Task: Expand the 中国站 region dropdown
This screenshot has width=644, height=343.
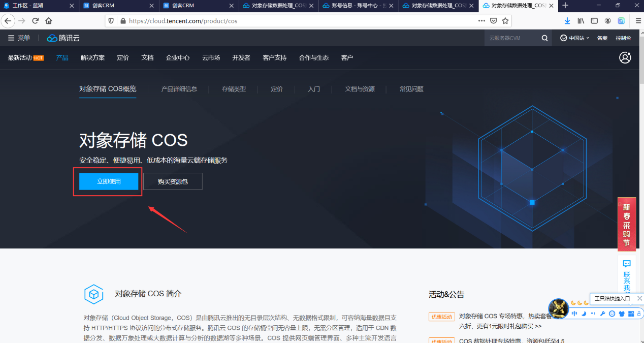Action: [575, 38]
